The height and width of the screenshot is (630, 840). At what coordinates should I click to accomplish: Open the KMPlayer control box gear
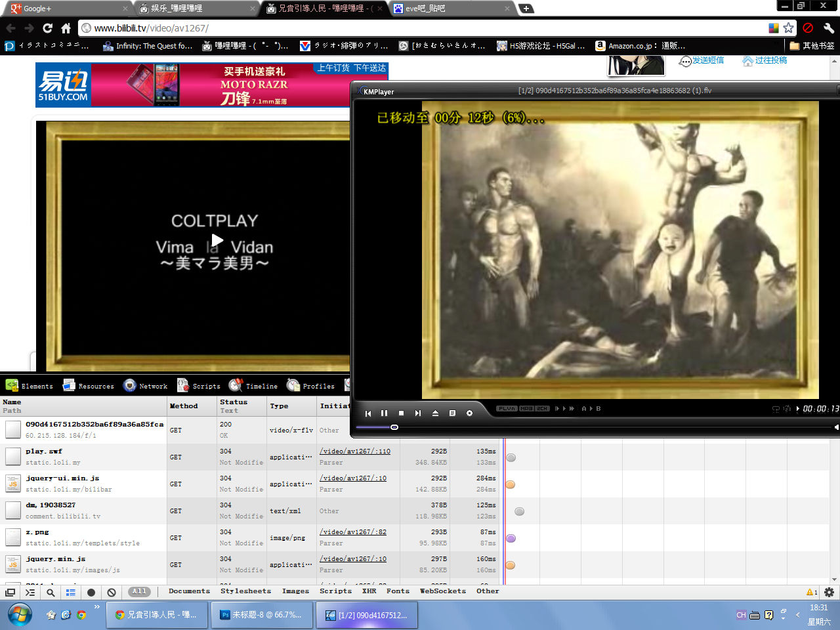469,413
